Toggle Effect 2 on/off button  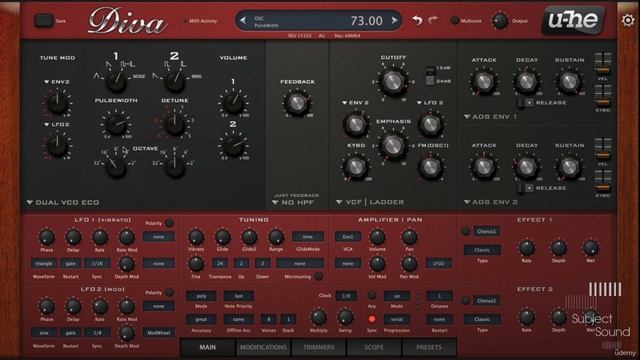(x=466, y=301)
